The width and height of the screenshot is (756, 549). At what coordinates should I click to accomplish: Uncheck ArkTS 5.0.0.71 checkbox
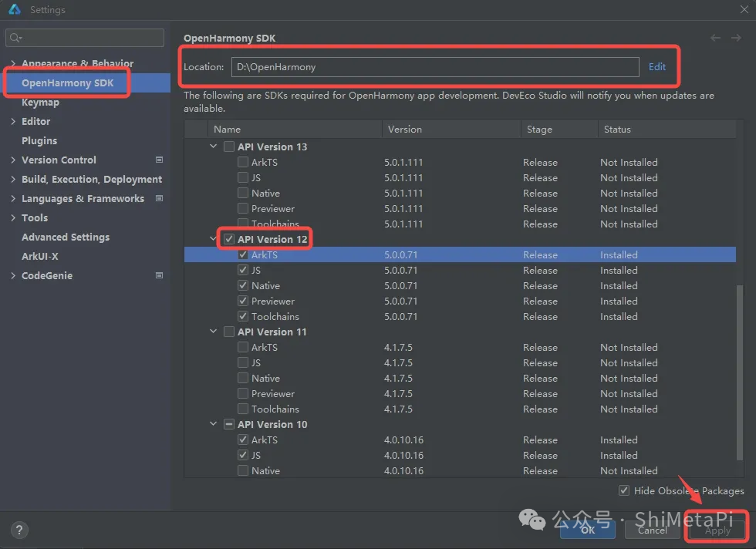tap(243, 254)
